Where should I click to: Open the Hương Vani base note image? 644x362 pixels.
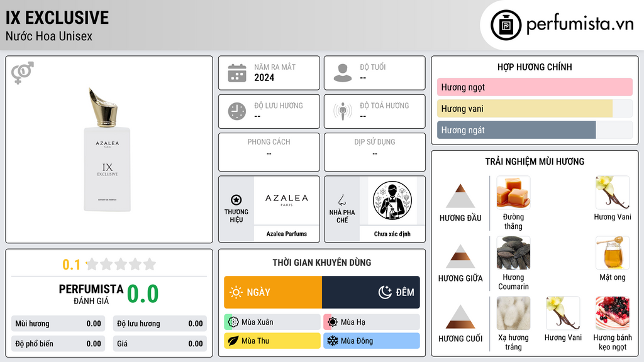563,313
